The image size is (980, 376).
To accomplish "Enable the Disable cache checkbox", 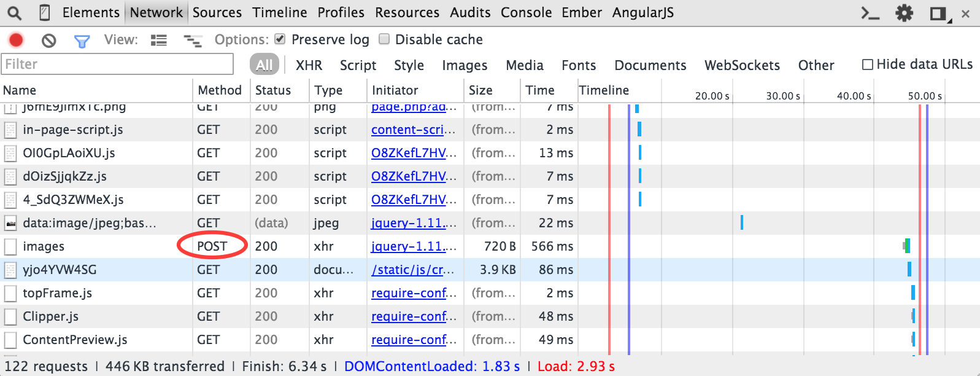I will (x=384, y=39).
